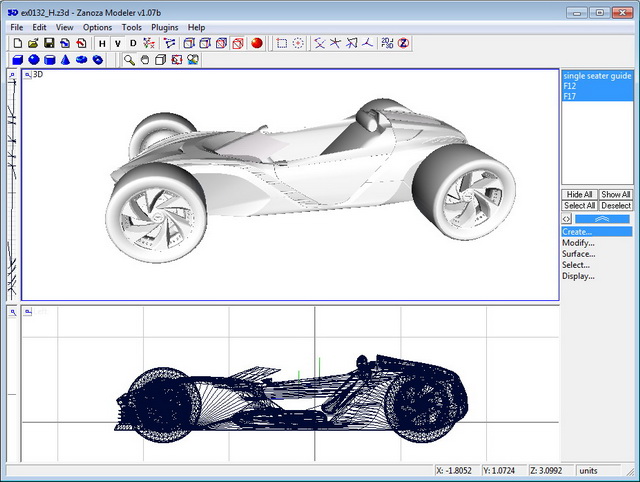Create a cylinder primitive
This screenshot has width=640, height=482.
[50, 60]
